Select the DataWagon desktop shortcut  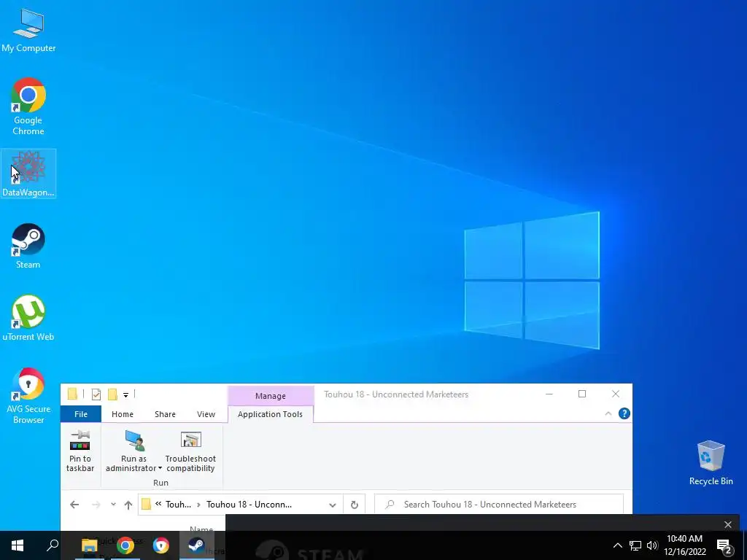tap(28, 174)
